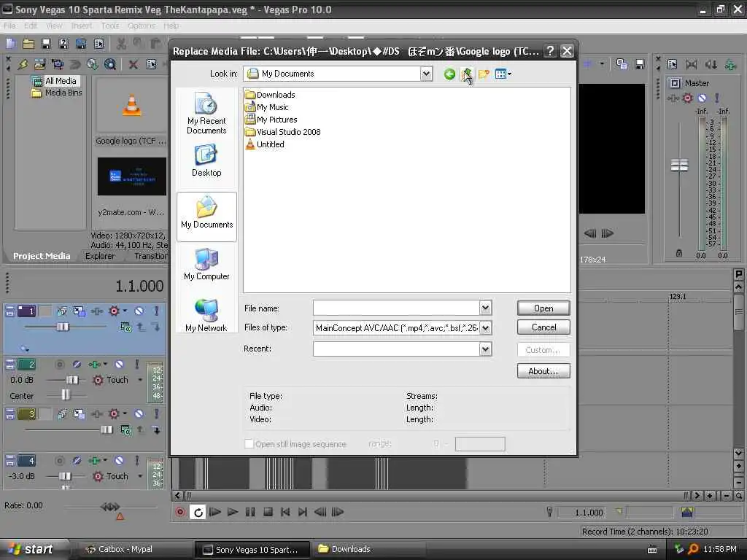This screenshot has height=560, width=747.
Task: Switch to the Explorer tab
Action: [100, 256]
